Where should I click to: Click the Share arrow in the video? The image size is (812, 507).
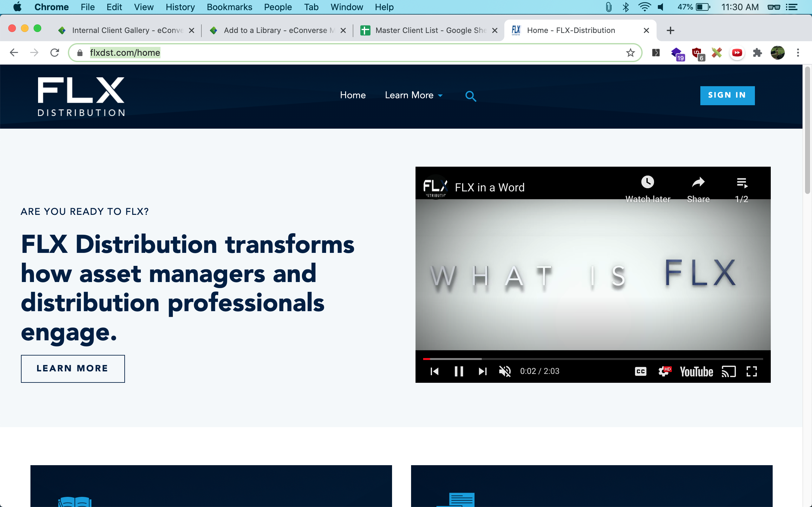(698, 183)
